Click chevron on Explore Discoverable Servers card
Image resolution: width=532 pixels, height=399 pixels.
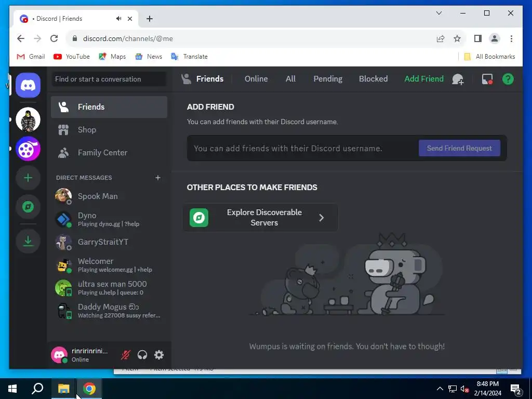[321, 218]
